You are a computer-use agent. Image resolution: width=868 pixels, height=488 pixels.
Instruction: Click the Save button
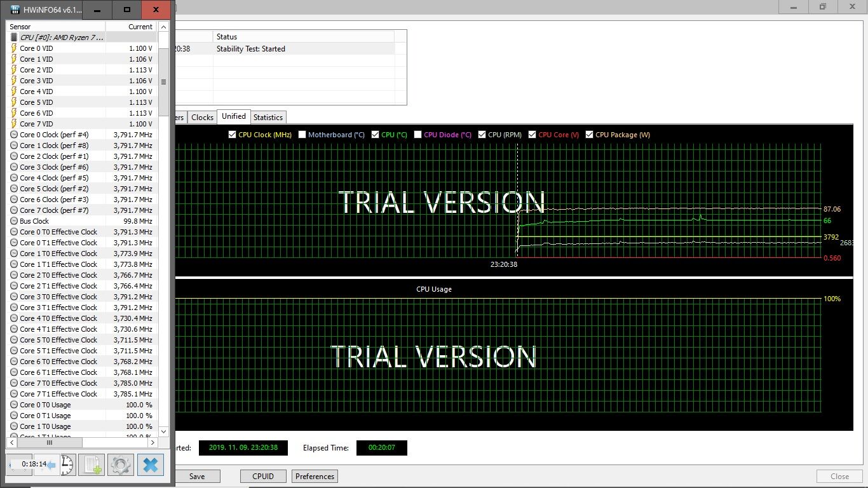click(x=197, y=476)
